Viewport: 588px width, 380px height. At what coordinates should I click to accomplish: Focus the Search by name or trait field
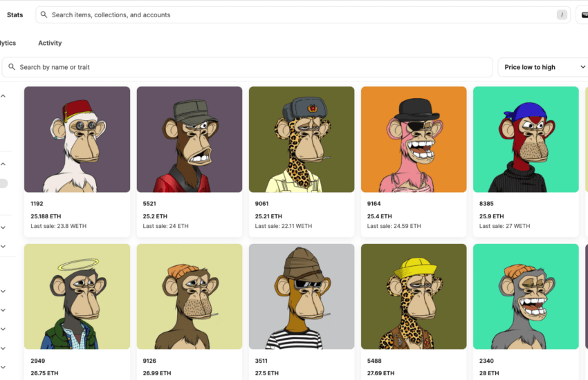248,68
